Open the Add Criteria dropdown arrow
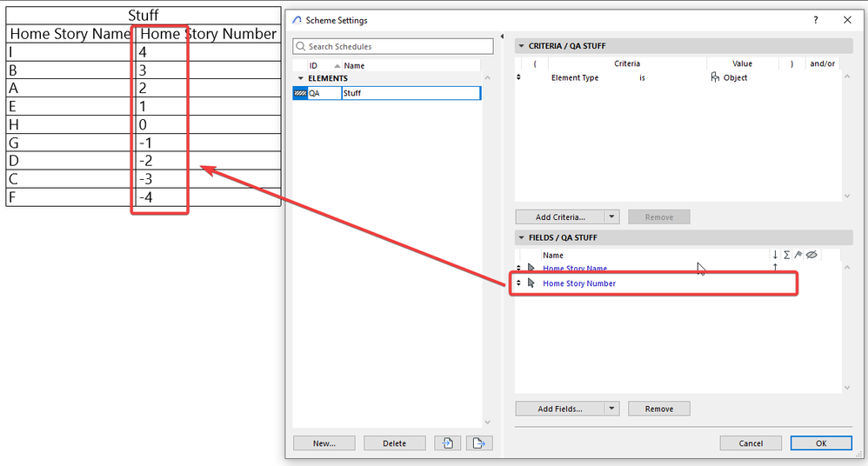This screenshot has height=466, width=868. 611,217
